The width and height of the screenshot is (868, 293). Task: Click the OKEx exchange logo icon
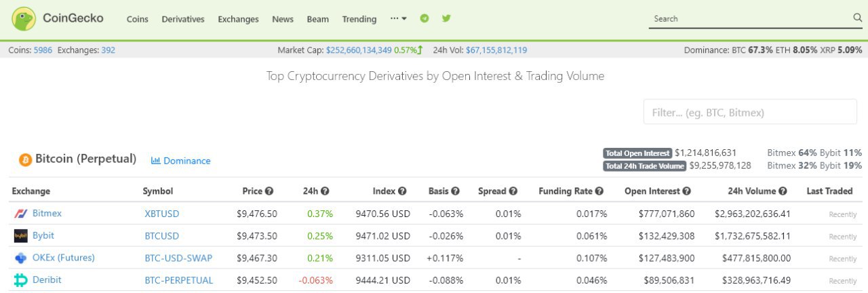coord(20,258)
